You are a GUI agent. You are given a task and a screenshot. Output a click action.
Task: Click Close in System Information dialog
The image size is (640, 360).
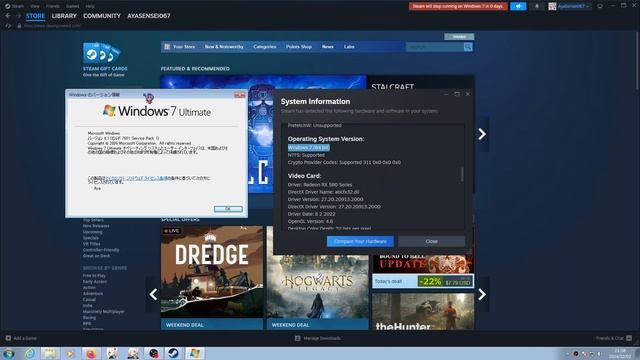pos(431,241)
